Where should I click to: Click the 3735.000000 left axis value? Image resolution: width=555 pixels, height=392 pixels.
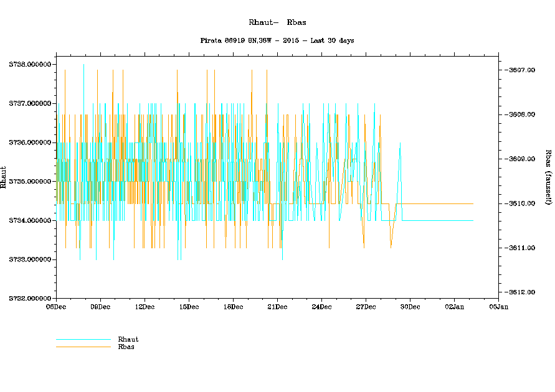click(29, 182)
